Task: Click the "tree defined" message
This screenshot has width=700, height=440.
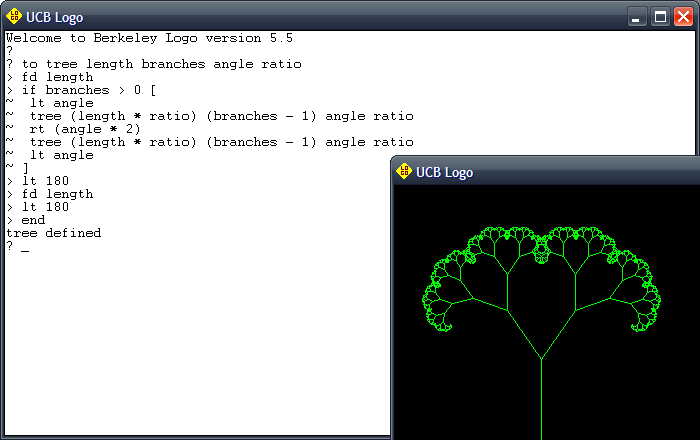Action: pos(54,233)
